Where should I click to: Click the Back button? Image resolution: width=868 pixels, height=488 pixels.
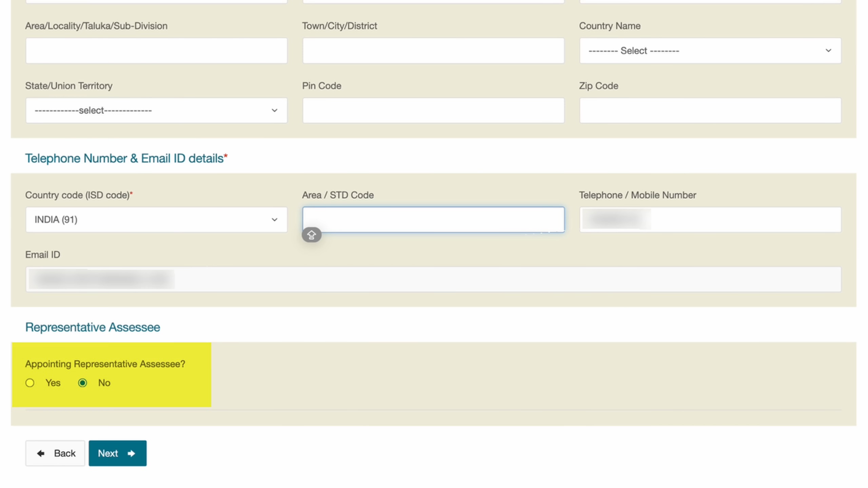point(55,453)
